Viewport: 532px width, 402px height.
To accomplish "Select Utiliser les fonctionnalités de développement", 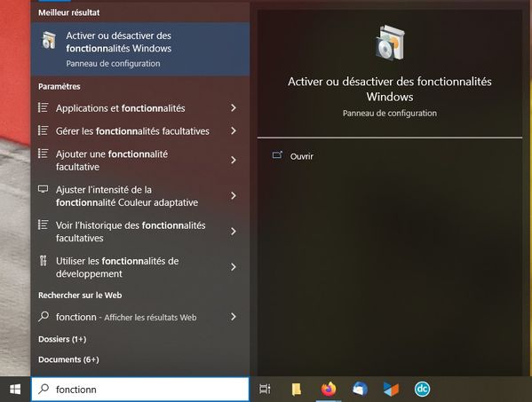I will pyautogui.click(x=140, y=267).
